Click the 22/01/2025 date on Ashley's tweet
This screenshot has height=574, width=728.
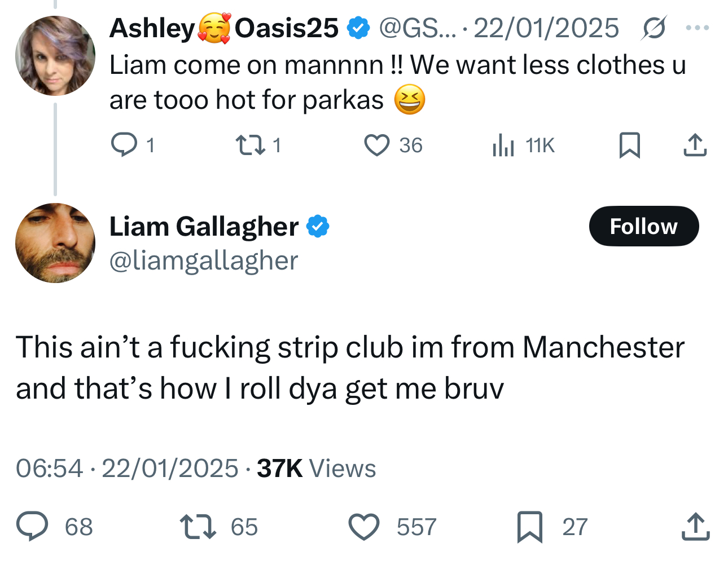click(x=546, y=28)
